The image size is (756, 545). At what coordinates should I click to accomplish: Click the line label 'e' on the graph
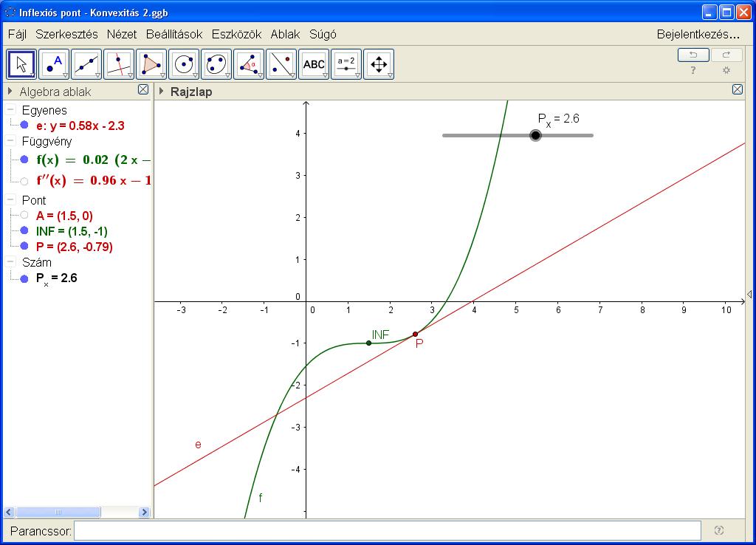click(x=198, y=445)
